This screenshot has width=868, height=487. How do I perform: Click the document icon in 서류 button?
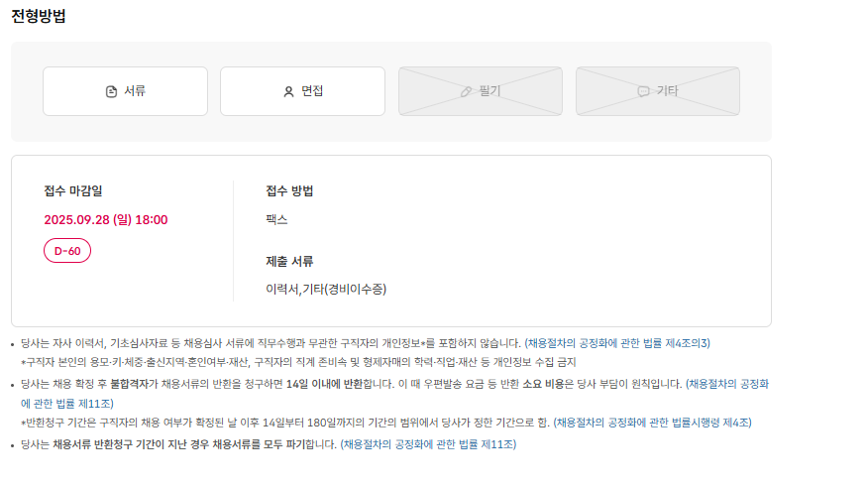(x=111, y=91)
